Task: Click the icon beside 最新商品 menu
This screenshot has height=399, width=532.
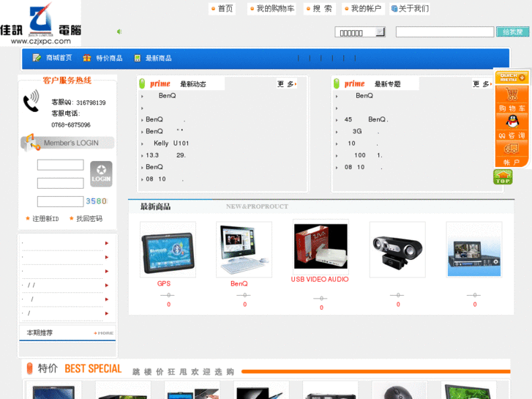Action: [137, 58]
